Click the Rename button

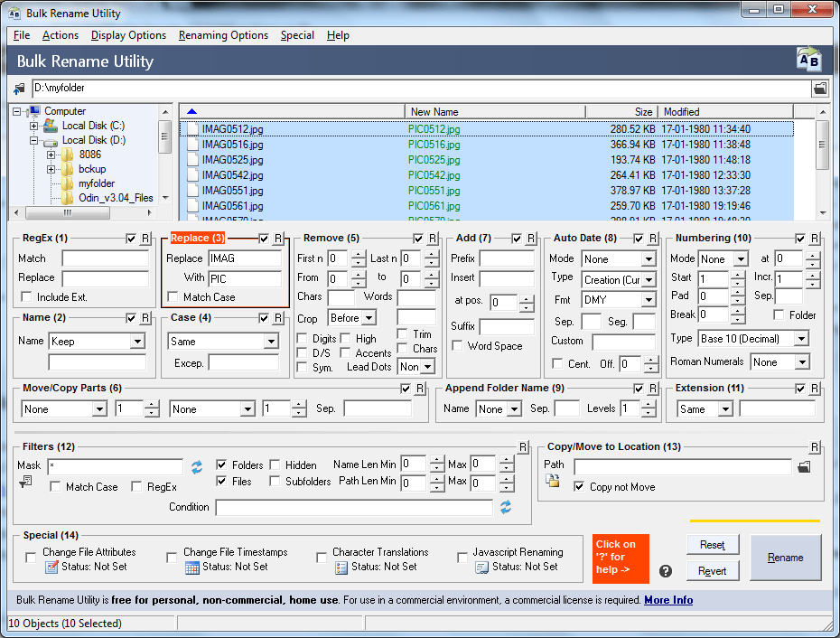786,558
